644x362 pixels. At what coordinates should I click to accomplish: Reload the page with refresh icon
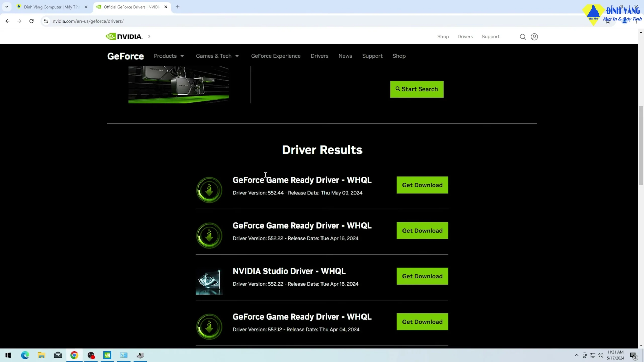(x=31, y=21)
